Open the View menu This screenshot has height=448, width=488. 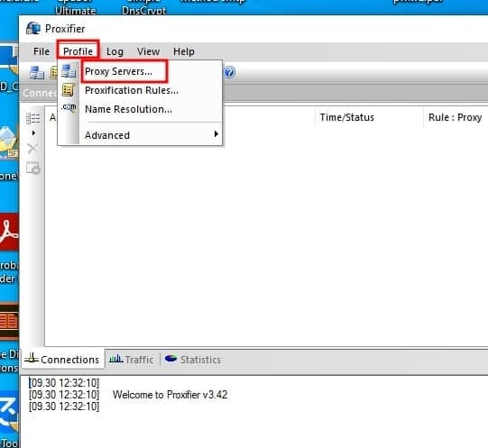(x=149, y=51)
